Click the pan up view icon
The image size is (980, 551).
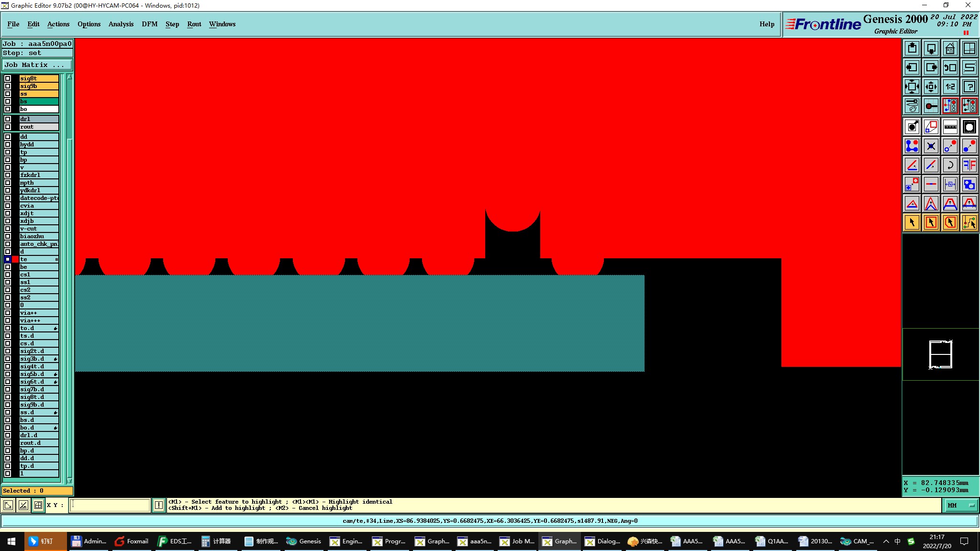tap(912, 48)
